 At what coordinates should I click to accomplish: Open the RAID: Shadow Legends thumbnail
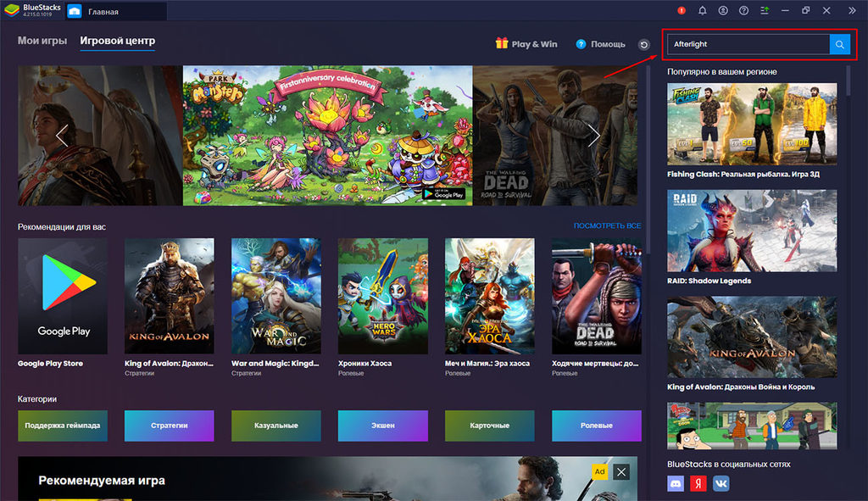[752, 231]
